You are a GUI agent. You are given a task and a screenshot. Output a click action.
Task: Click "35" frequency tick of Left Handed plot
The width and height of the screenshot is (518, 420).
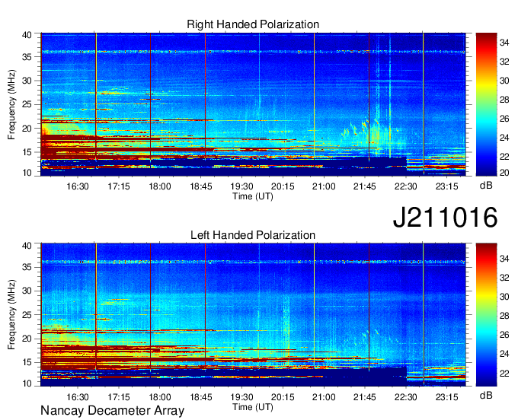tap(27, 267)
